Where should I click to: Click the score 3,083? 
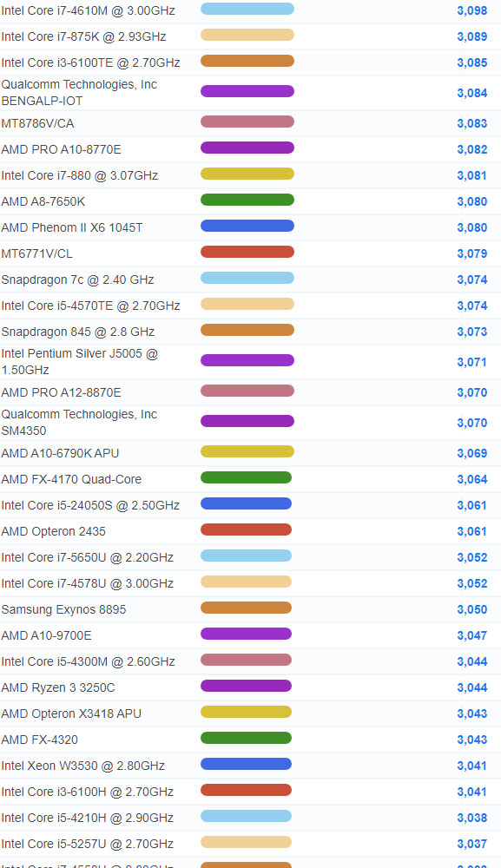pos(472,123)
